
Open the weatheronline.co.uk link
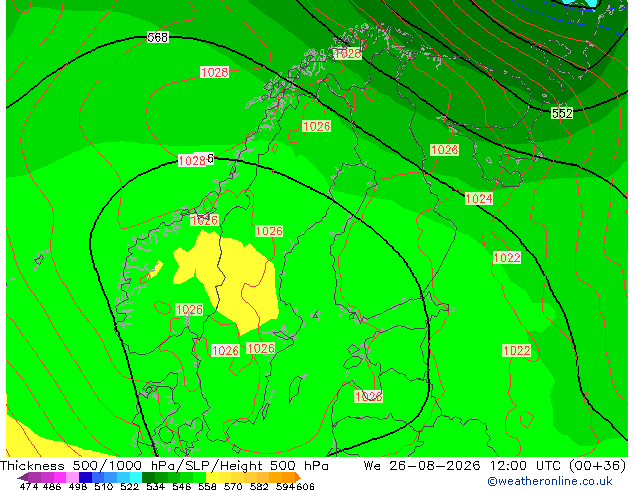click(x=549, y=481)
